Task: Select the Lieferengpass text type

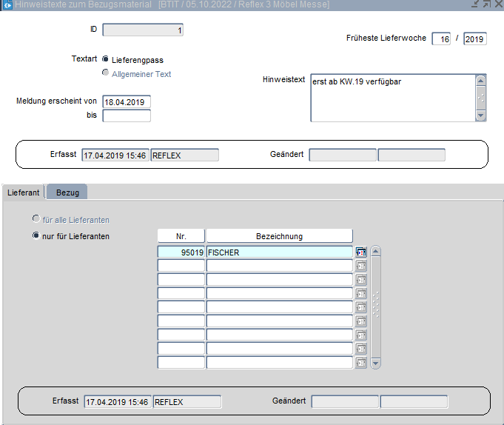Action: [106, 59]
